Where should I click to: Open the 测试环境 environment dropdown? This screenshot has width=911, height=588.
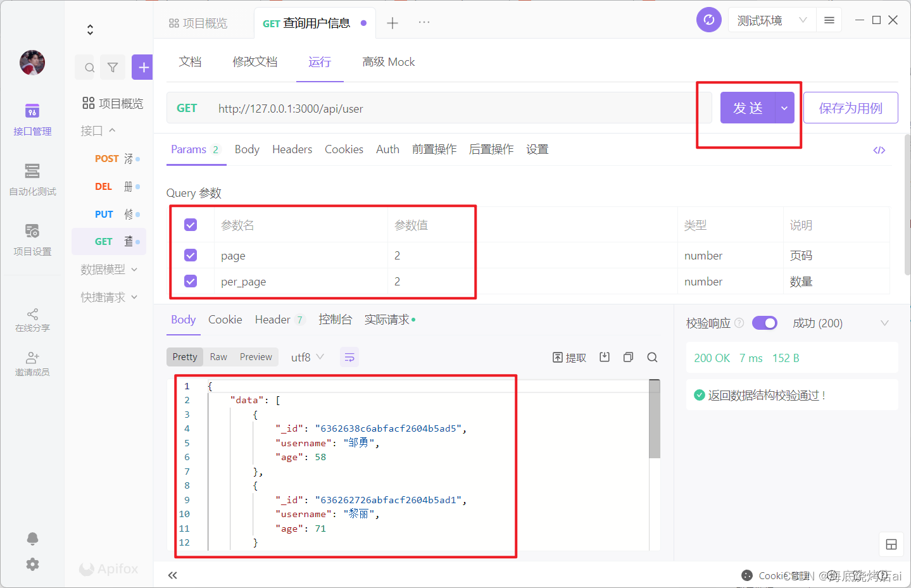pyautogui.click(x=772, y=20)
